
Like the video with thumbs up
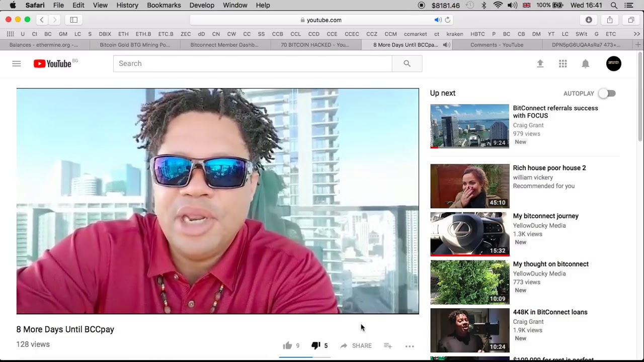pyautogui.click(x=287, y=345)
